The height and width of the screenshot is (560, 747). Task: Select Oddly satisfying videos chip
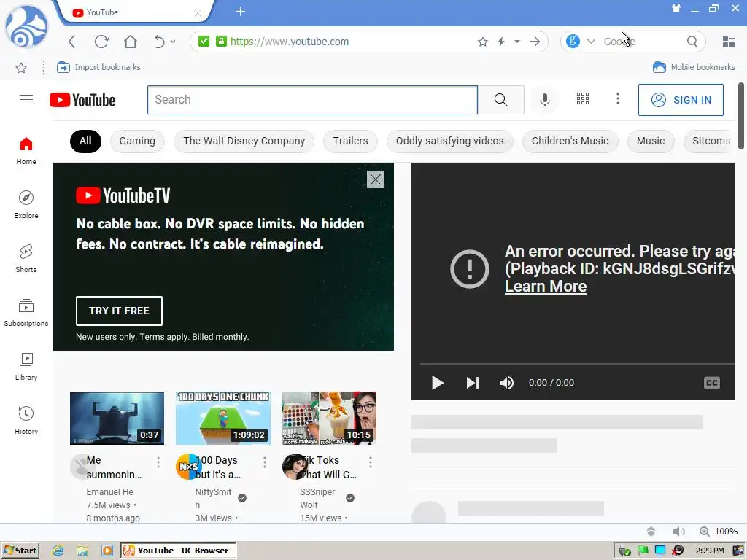tap(449, 141)
